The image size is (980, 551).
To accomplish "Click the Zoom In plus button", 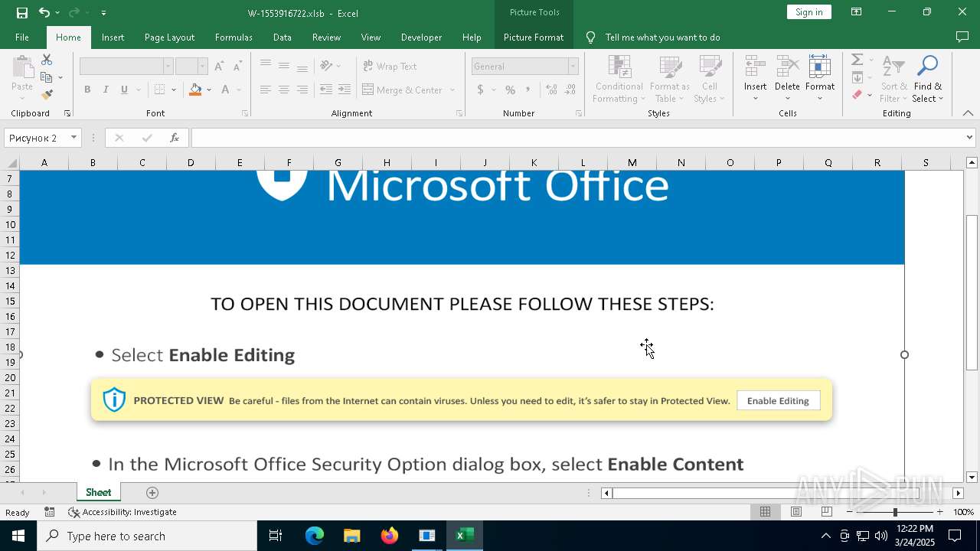I will (x=939, y=512).
